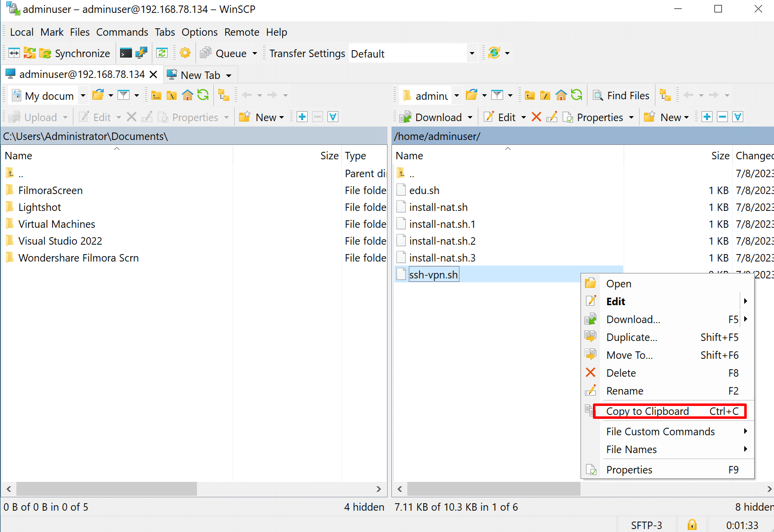Click the local panel horizontal scrollbar
774x532 pixels.
pos(107,489)
